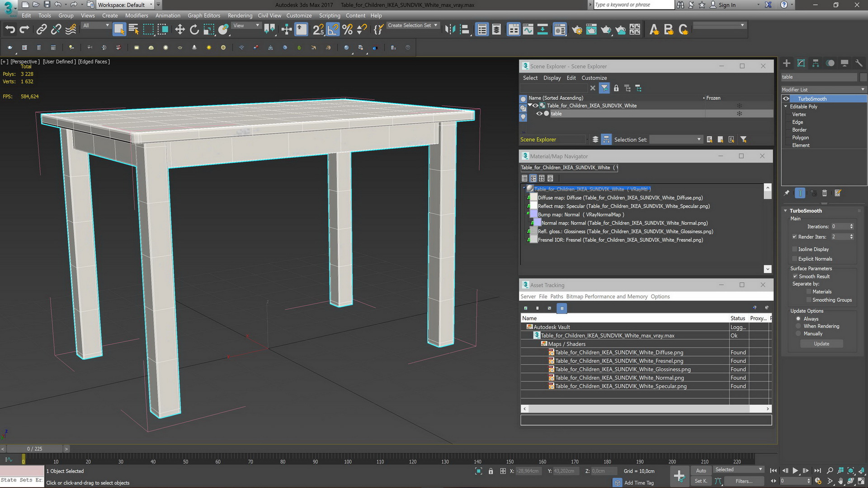Screen dimensions: 868x488
Task: Check Separate by Smoothing Groups option
Action: (x=809, y=300)
